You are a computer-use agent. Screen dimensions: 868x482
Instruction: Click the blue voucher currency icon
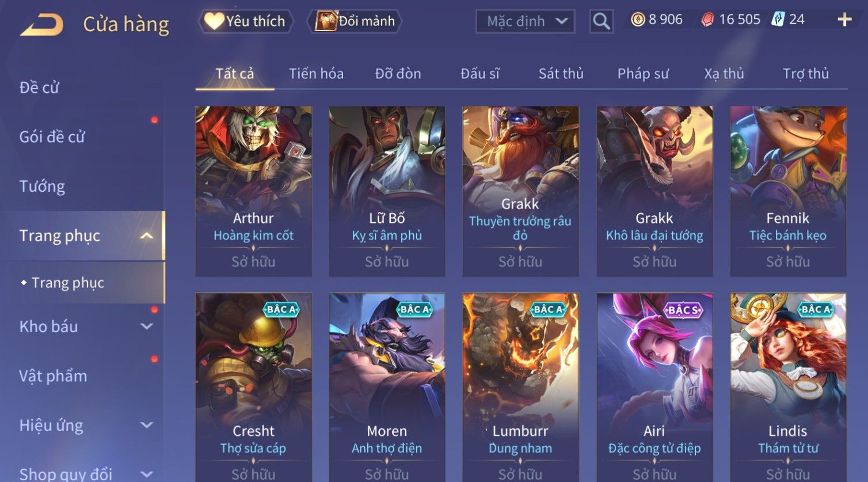[778, 20]
